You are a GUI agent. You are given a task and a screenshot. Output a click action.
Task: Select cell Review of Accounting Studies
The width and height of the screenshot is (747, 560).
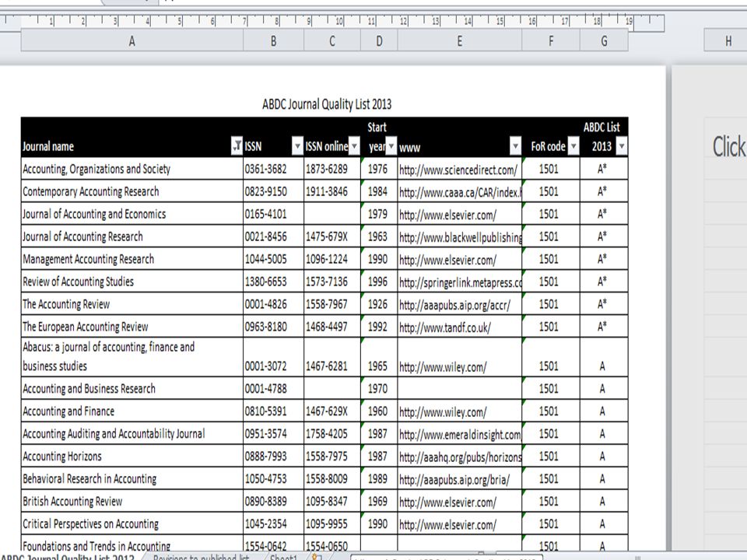point(132,281)
